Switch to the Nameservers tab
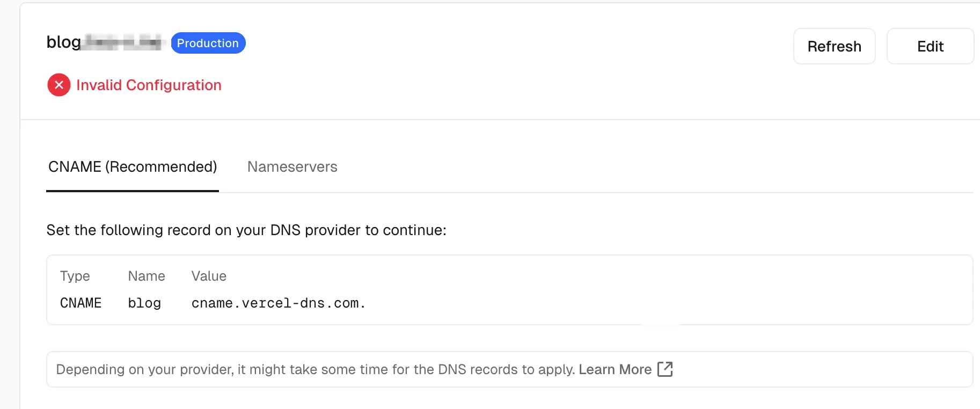The image size is (980, 409). click(292, 167)
